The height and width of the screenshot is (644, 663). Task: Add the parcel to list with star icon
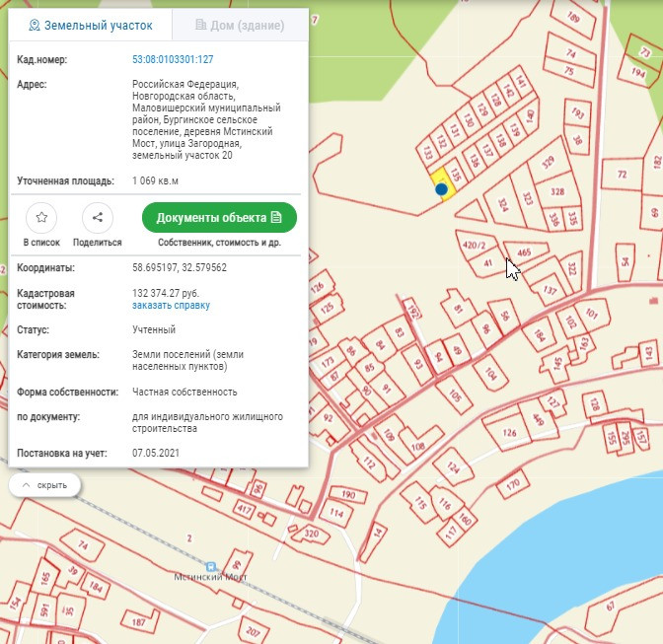coord(41,218)
